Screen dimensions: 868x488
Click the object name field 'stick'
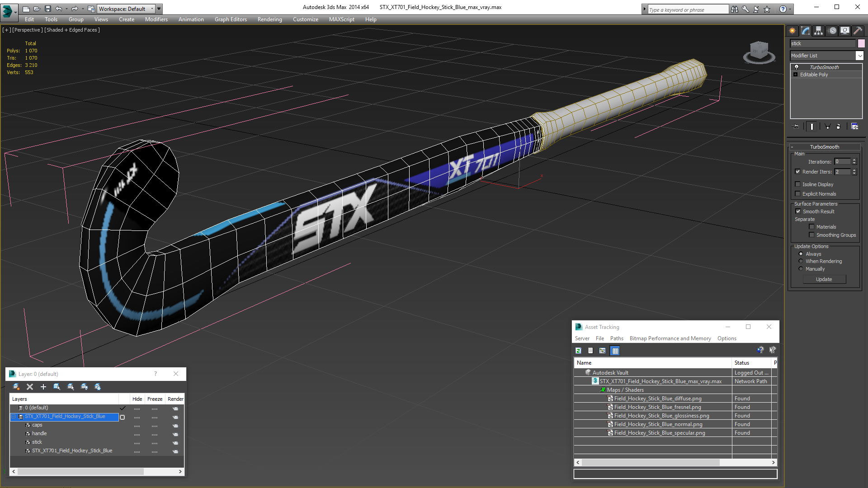(823, 43)
